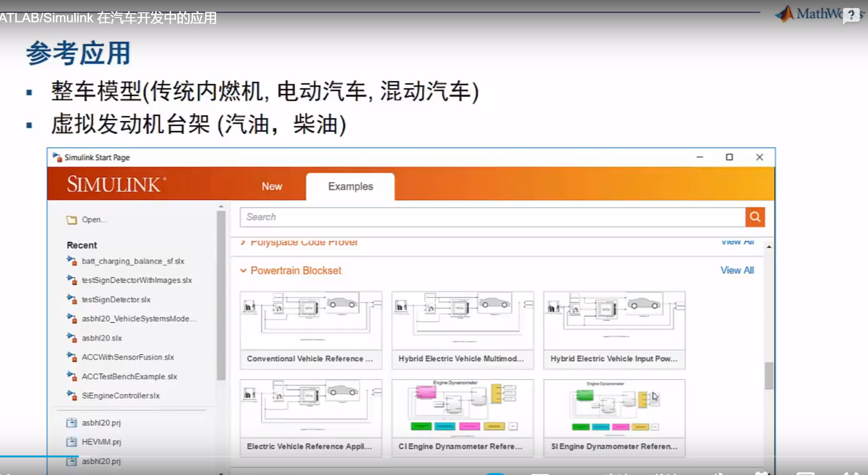
Task: Click the Simulink Start Page title icon
Action: 57,157
